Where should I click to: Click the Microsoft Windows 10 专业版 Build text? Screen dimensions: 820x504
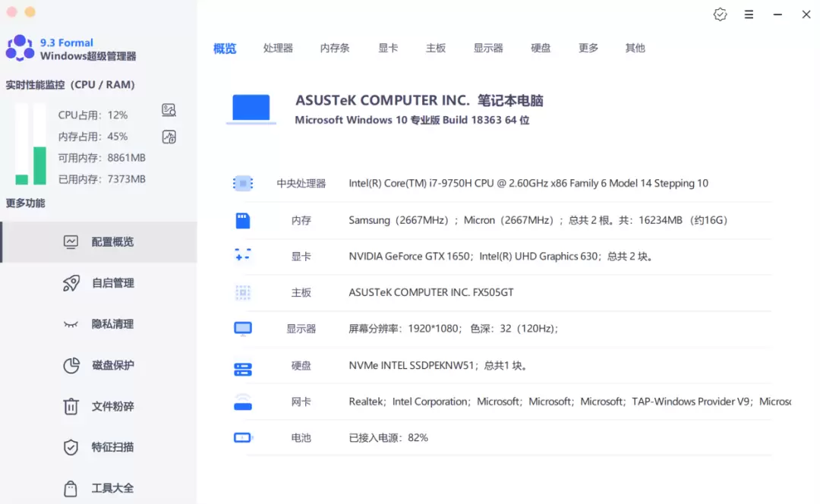412,120
